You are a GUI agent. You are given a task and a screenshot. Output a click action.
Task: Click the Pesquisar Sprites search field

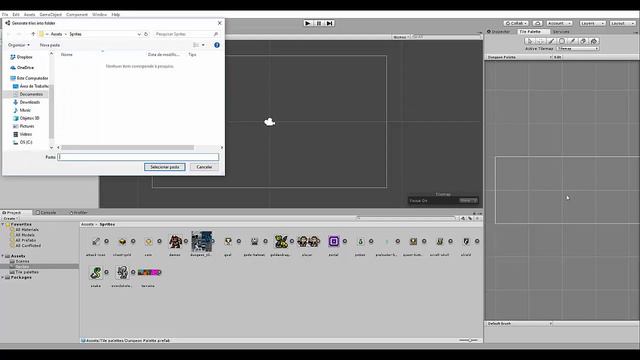[187, 34]
